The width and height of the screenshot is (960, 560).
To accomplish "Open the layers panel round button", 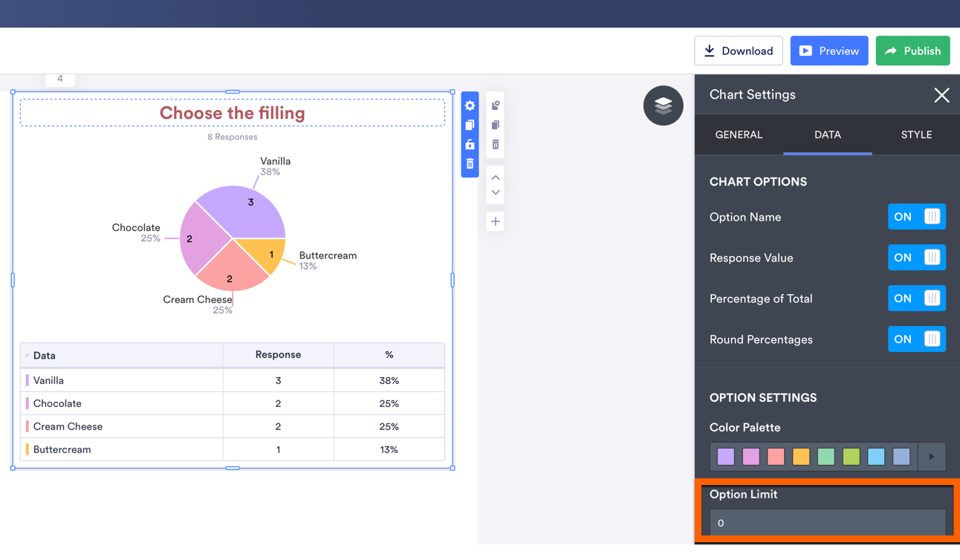I will (663, 105).
